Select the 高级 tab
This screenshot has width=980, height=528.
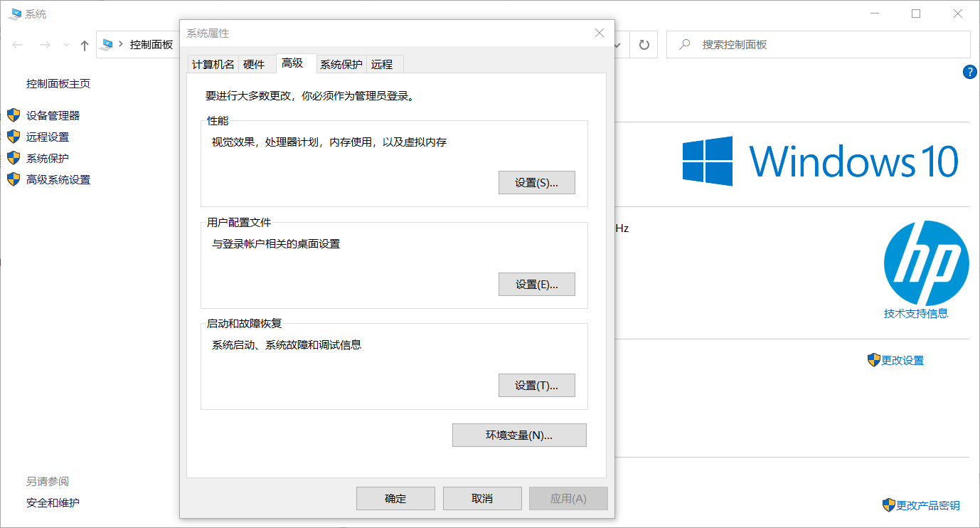(x=292, y=63)
